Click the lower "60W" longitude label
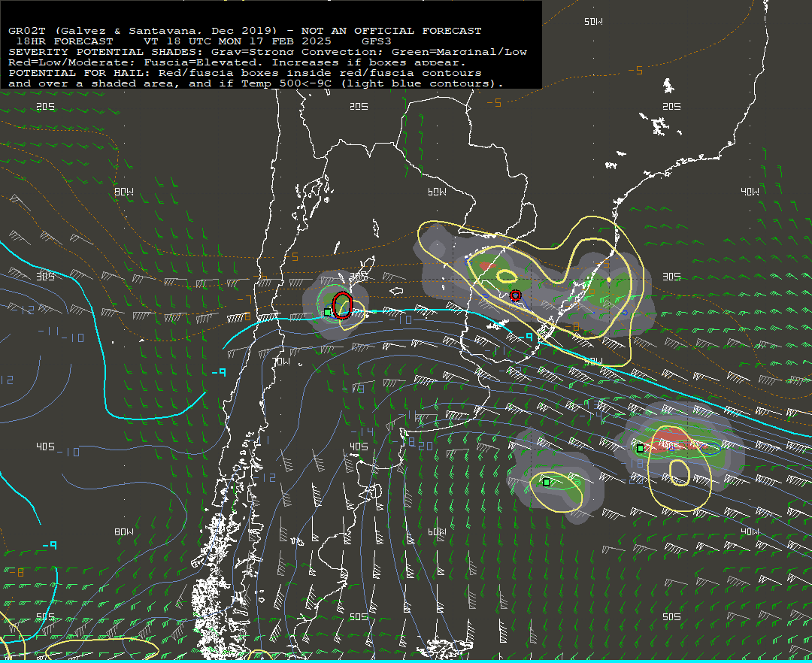 pyautogui.click(x=437, y=532)
